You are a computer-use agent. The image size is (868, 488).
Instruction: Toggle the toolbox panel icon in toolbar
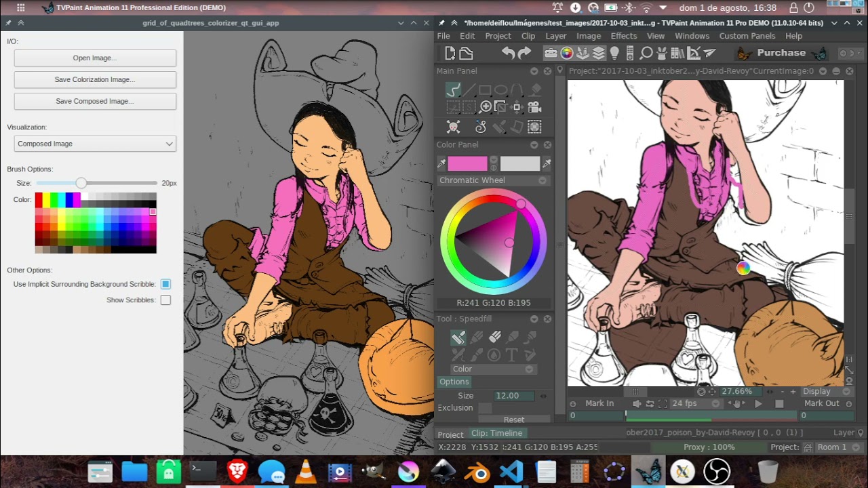tap(551, 53)
